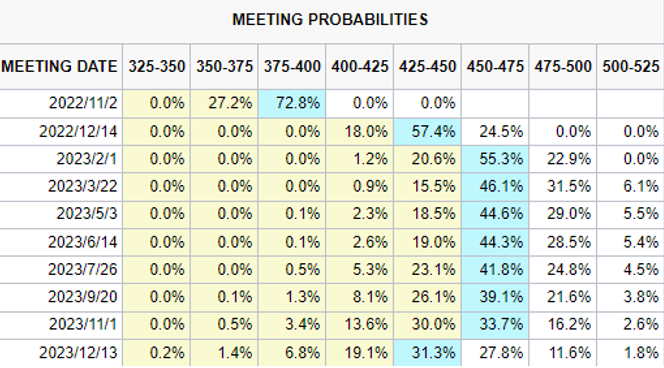
Task: Select the 325-350 column header
Action: pos(157,66)
